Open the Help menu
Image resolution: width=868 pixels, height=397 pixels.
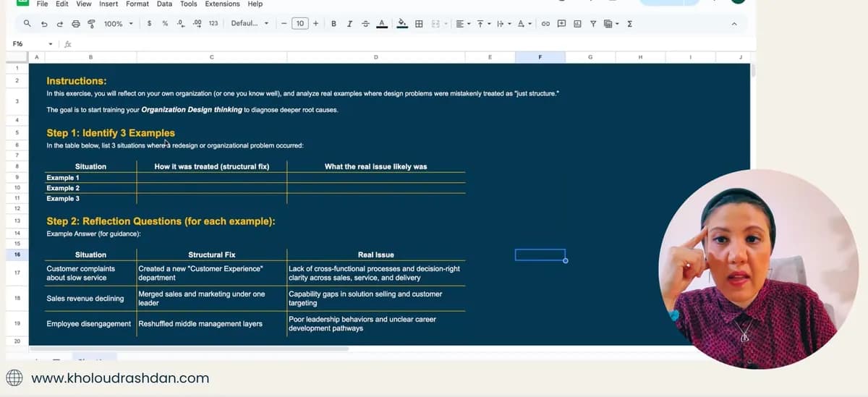(x=255, y=4)
